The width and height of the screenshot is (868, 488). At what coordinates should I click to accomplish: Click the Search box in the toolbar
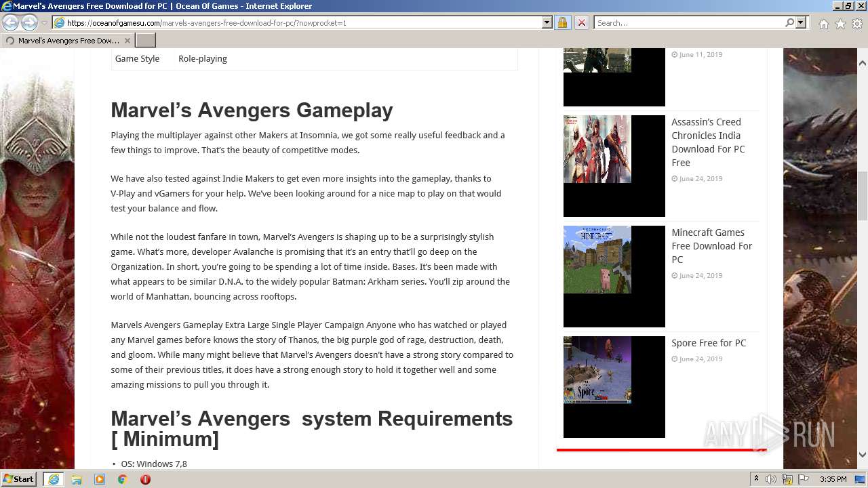(x=688, y=23)
